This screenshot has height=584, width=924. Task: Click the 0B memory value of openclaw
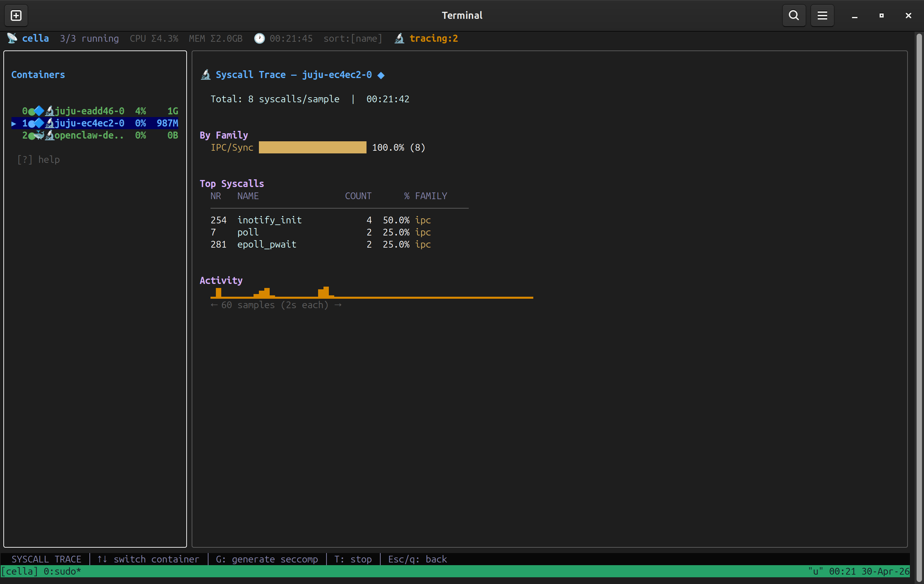tap(173, 135)
